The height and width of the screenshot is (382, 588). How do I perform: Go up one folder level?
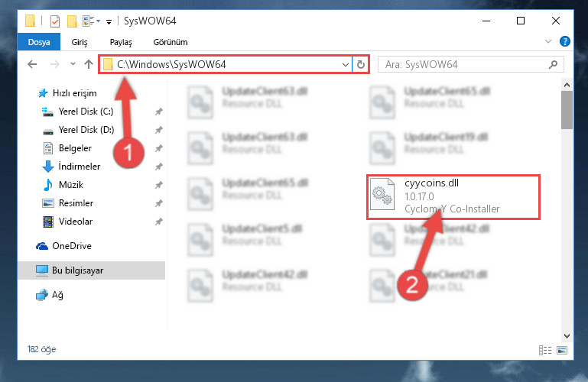click(89, 64)
